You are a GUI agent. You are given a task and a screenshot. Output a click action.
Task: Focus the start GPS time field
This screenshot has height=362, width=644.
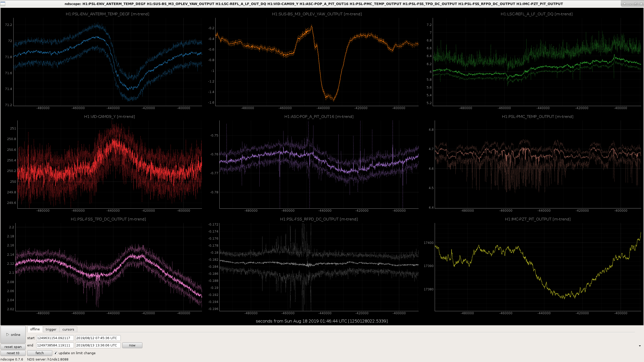point(55,338)
